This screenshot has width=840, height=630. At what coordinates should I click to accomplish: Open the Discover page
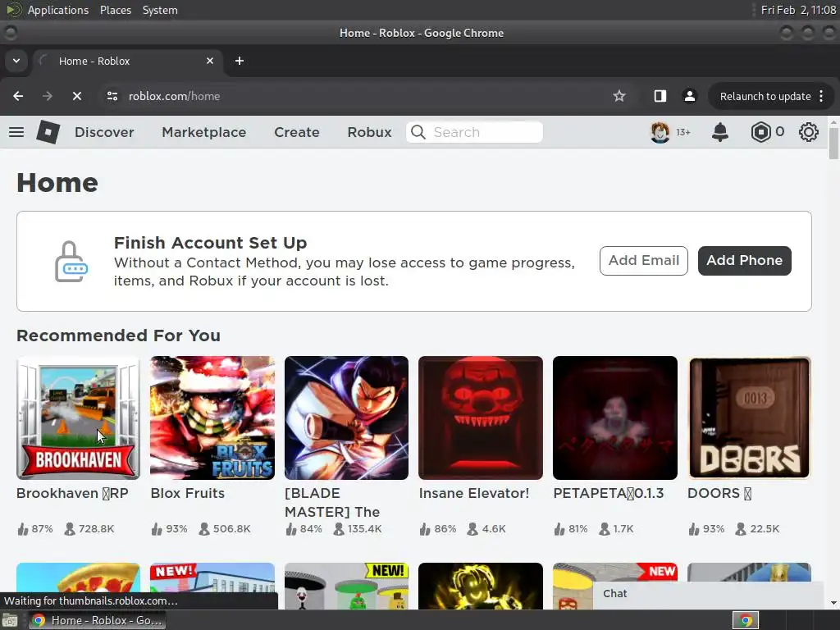pyautogui.click(x=104, y=132)
